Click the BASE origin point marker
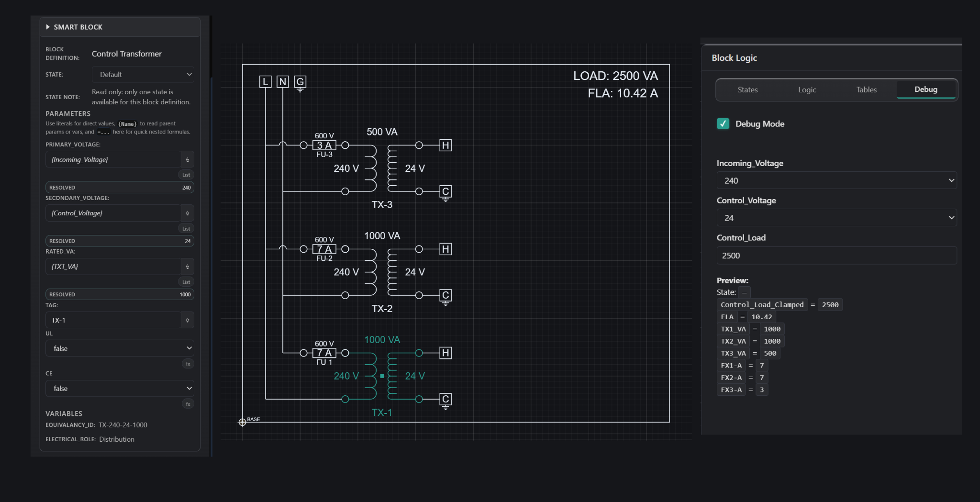The width and height of the screenshot is (980, 502). [242, 422]
